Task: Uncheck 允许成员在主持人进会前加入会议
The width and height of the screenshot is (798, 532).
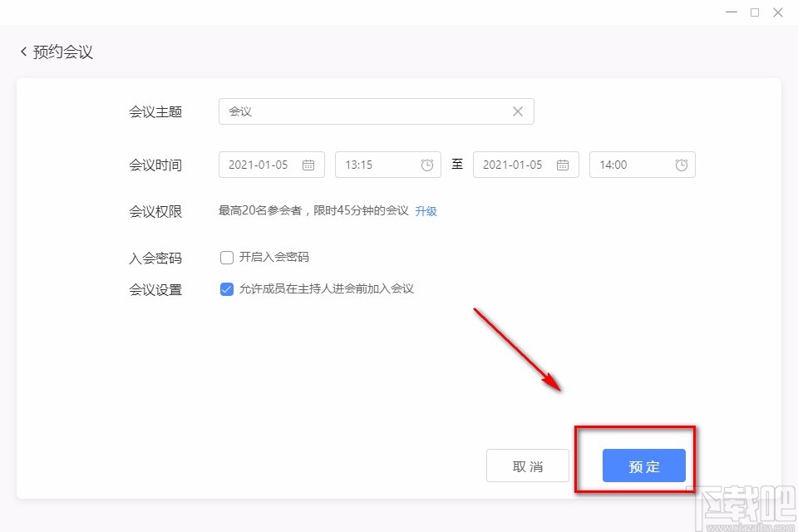Action: pyautogui.click(x=226, y=288)
